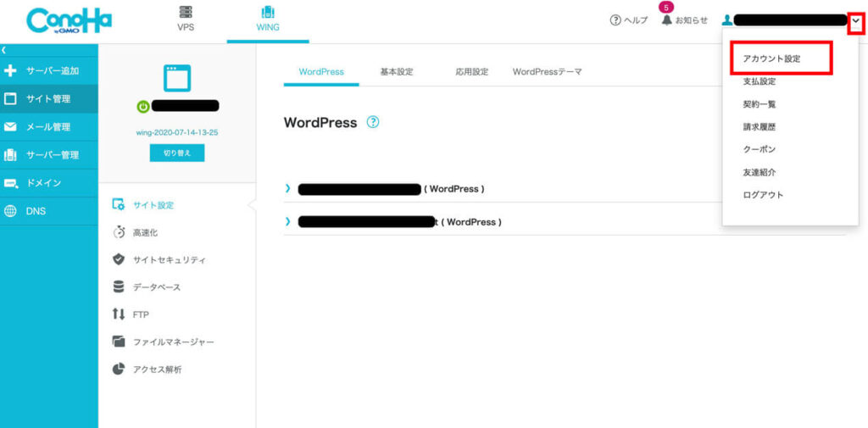Open DNS label in sidebar

click(36, 212)
